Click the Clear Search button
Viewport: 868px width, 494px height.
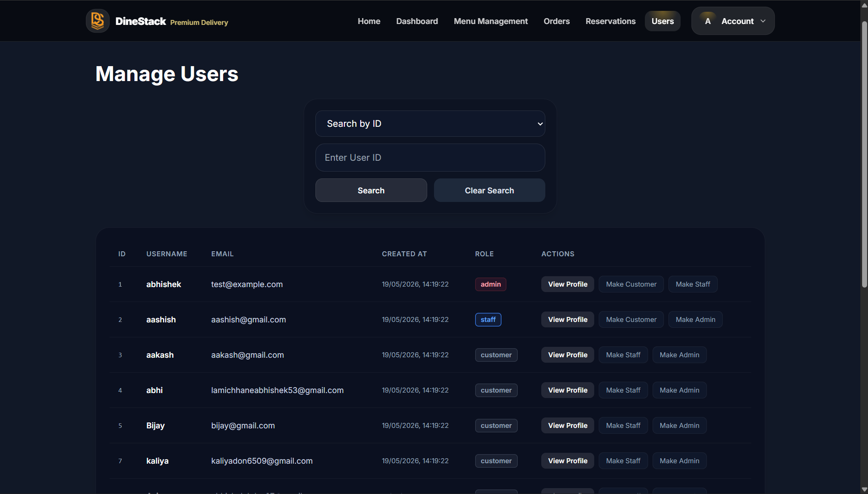click(x=489, y=190)
